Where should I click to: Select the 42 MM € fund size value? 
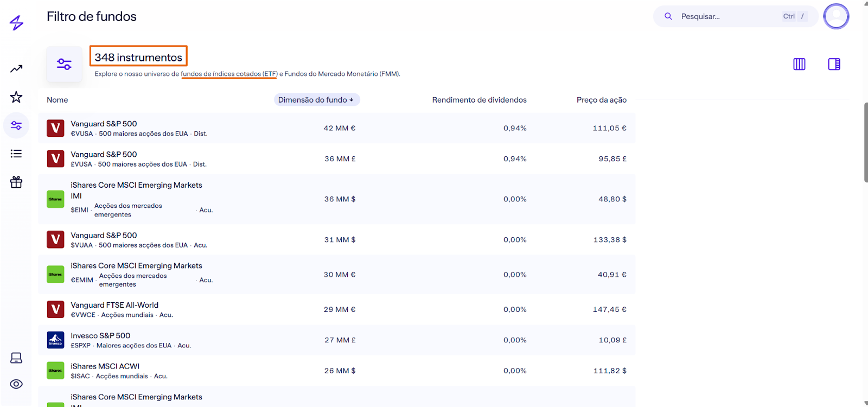click(x=340, y=129)
